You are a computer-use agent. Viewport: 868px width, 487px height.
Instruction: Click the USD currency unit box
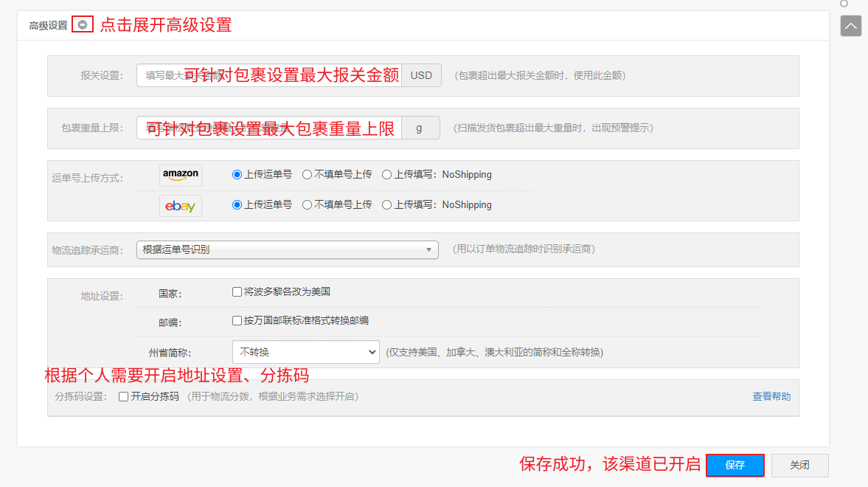pyautogui.click(x=421, y=75)
